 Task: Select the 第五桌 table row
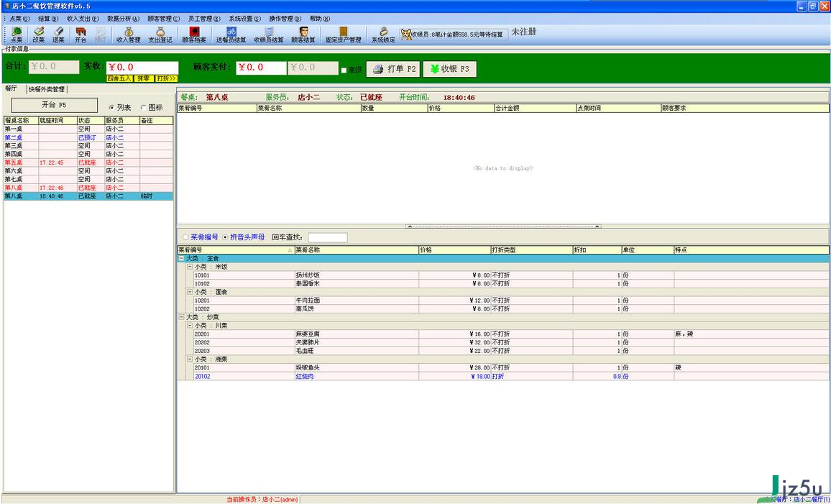tap(88, 162)
